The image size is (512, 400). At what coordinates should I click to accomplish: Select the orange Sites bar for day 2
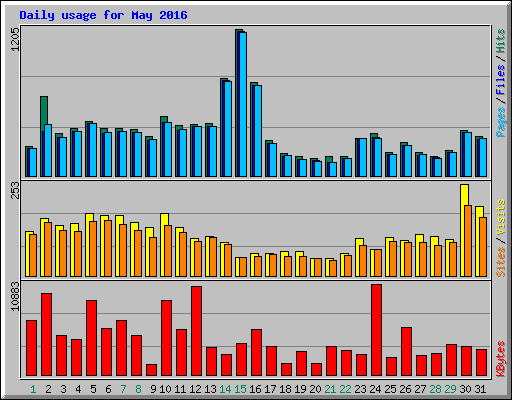click(x=48, y=250)
